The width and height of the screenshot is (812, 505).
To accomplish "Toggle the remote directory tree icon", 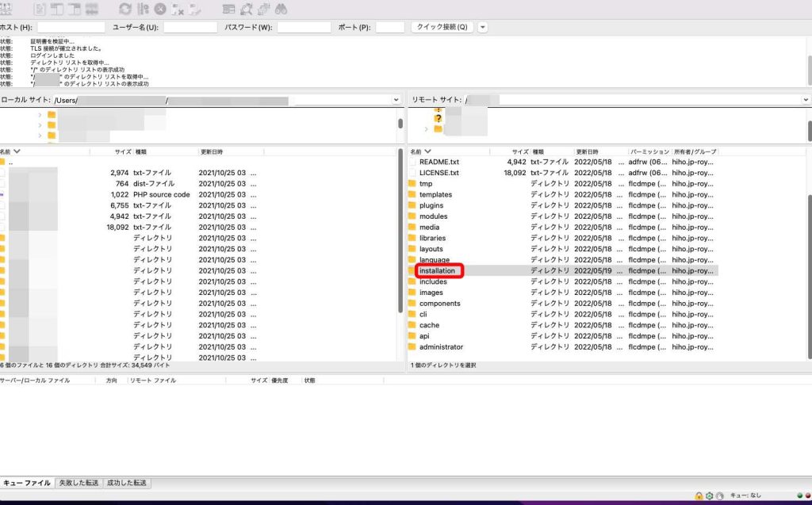I will [75, 10].
